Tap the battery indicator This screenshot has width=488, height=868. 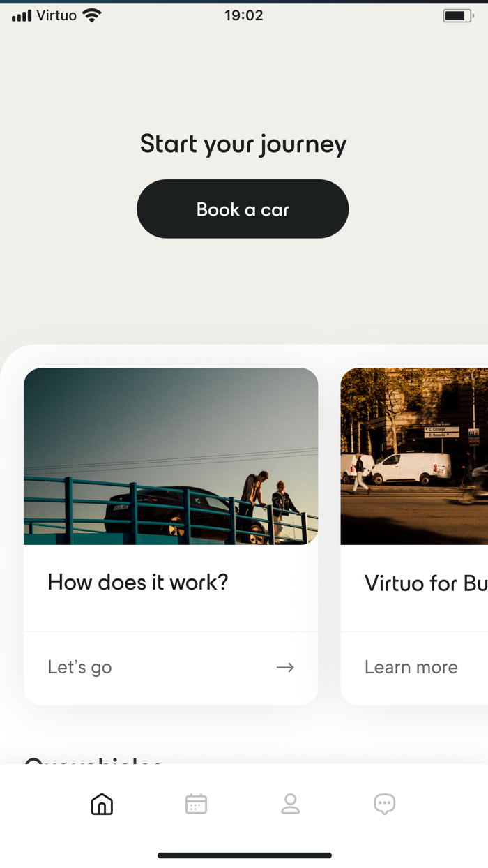(x=457, y=14)
